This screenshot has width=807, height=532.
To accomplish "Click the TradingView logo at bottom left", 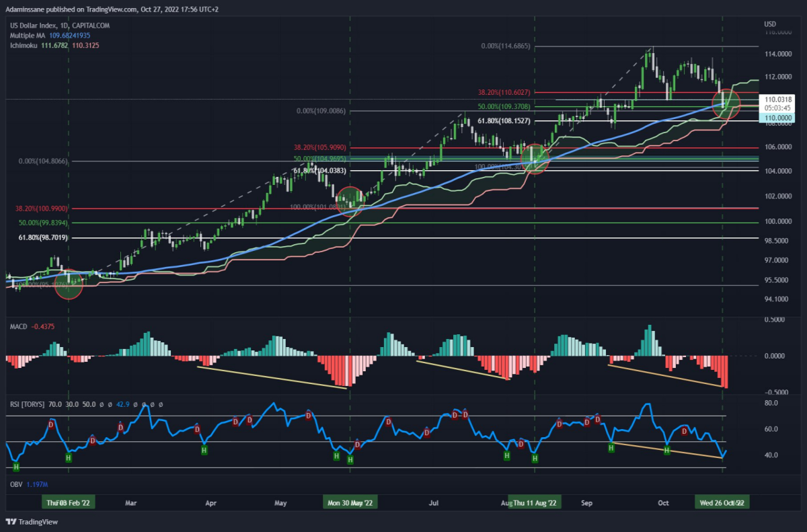I will coord(32,521).
